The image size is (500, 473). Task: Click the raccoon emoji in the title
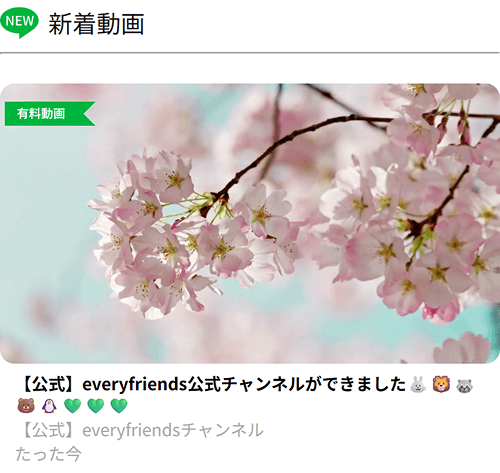465,385
